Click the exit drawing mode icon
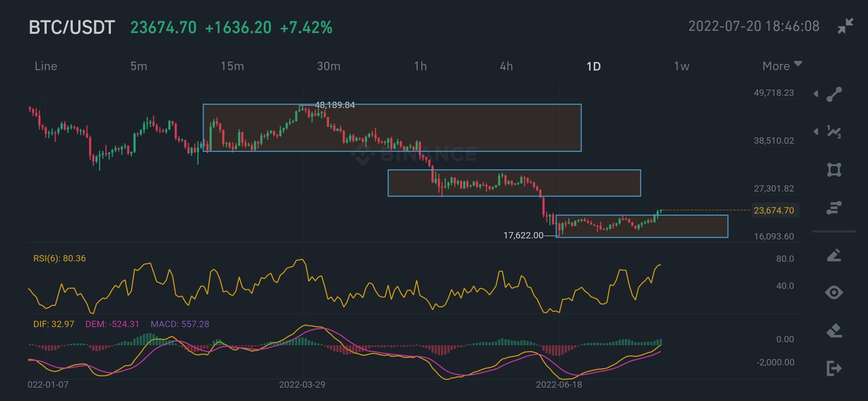Viewport: 868px width, 401px height. pyautogui.click(x=834, y=368)
